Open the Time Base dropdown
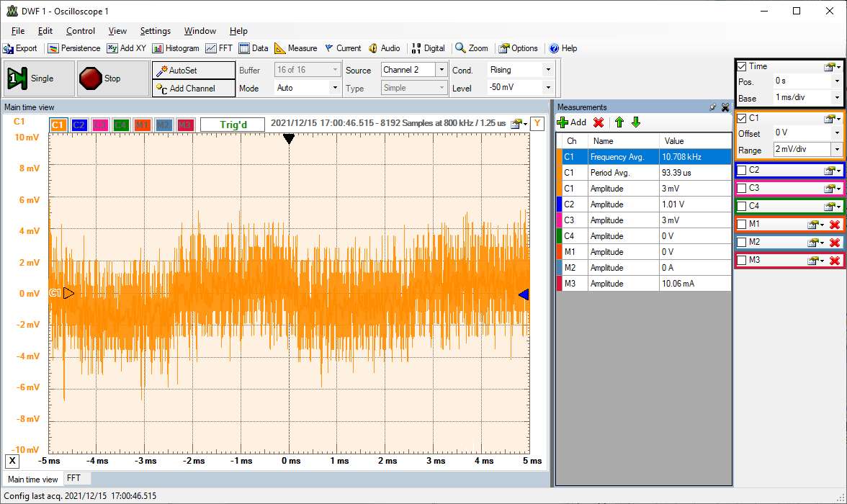The width and height of the screenshot is (847, 504). point(835,97)
